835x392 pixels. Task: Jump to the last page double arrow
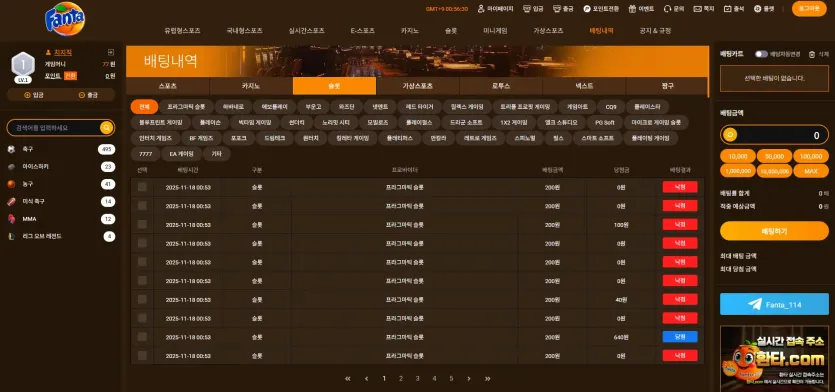pos(487,379)
